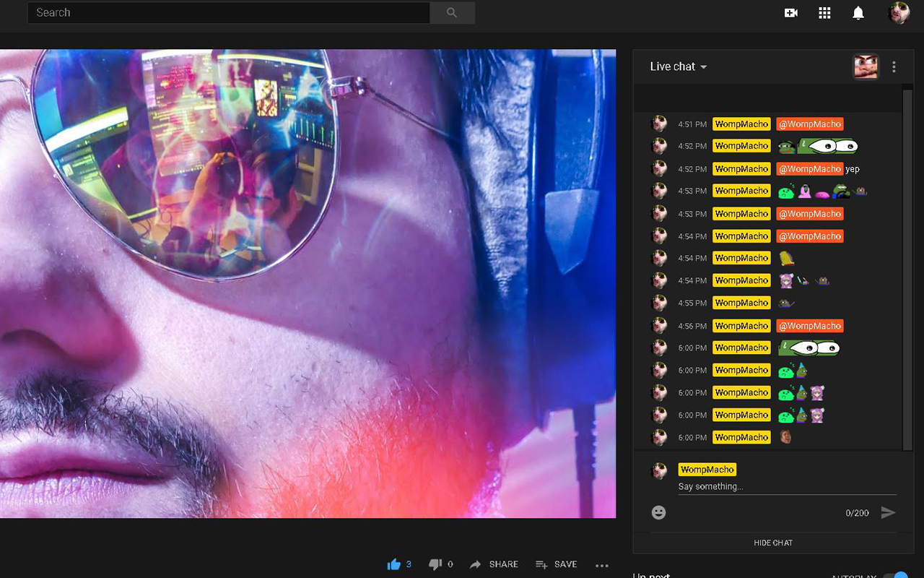The height and width of the screenshot is (578, 924).
Task: Open the notifications bell
Action: pyautogui.click(x=858, y=13)
